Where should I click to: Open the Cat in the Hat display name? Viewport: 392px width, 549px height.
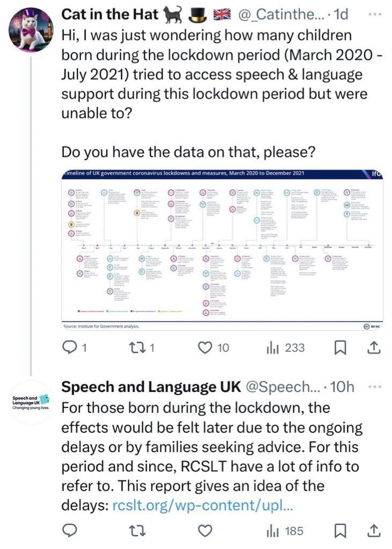[x=109, y=14]
